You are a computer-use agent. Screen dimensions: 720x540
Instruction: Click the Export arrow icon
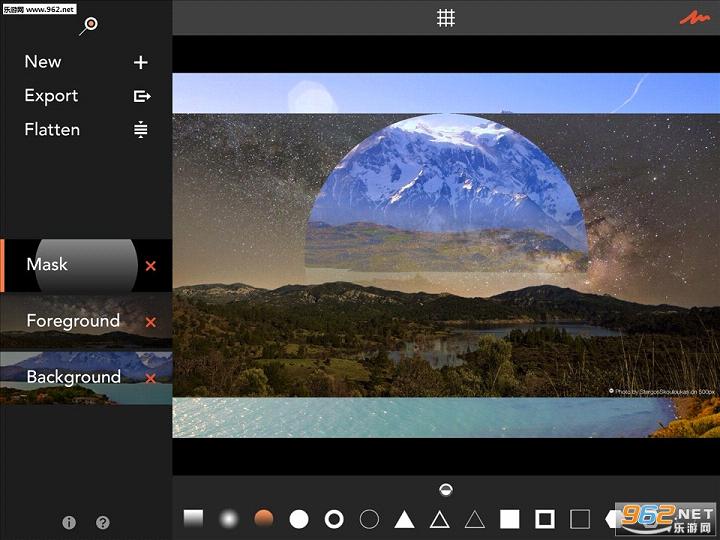click(142, 96)
